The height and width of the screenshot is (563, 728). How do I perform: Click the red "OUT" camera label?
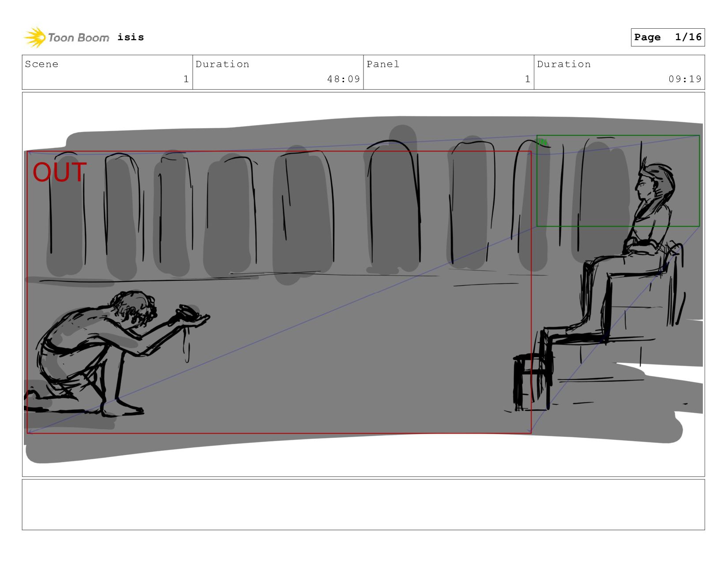tap(60, 172)
